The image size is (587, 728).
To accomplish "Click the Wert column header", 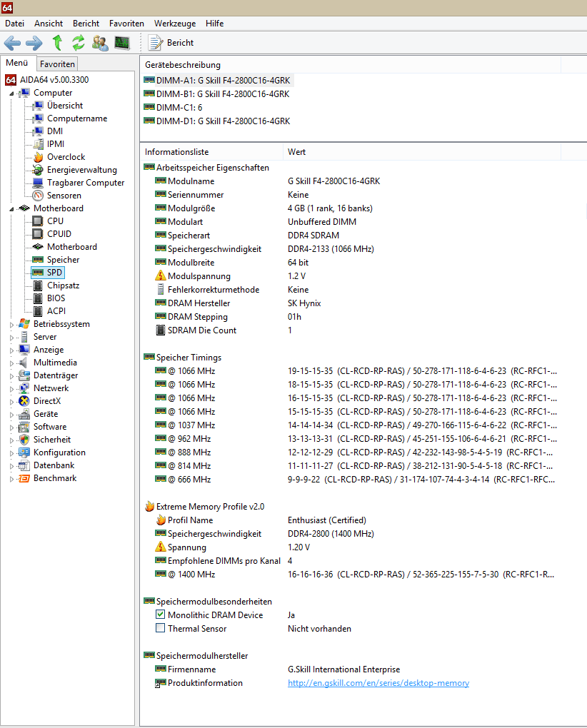I will pyautogui.click(x=421, y=152).
